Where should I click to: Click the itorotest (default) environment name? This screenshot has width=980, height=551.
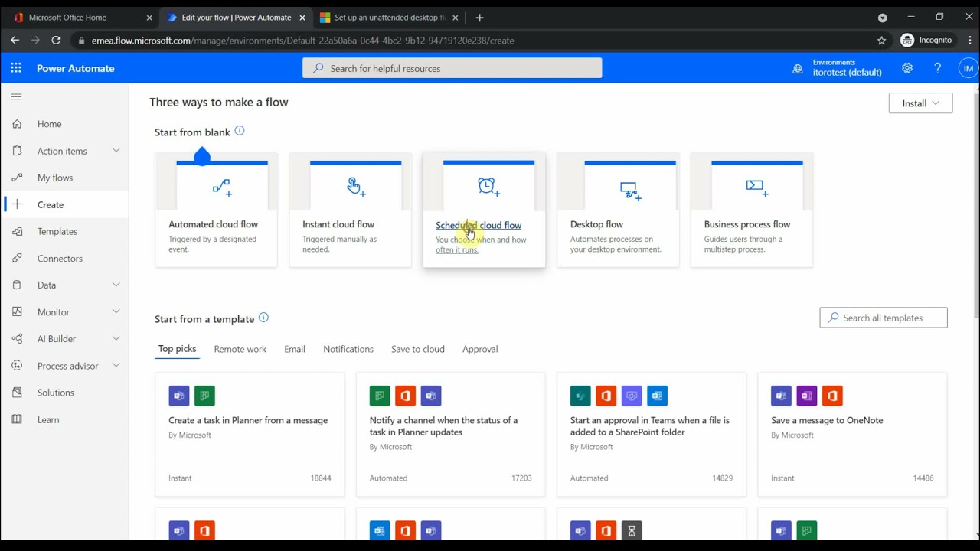pyautogui.click(x=848, y=73)
